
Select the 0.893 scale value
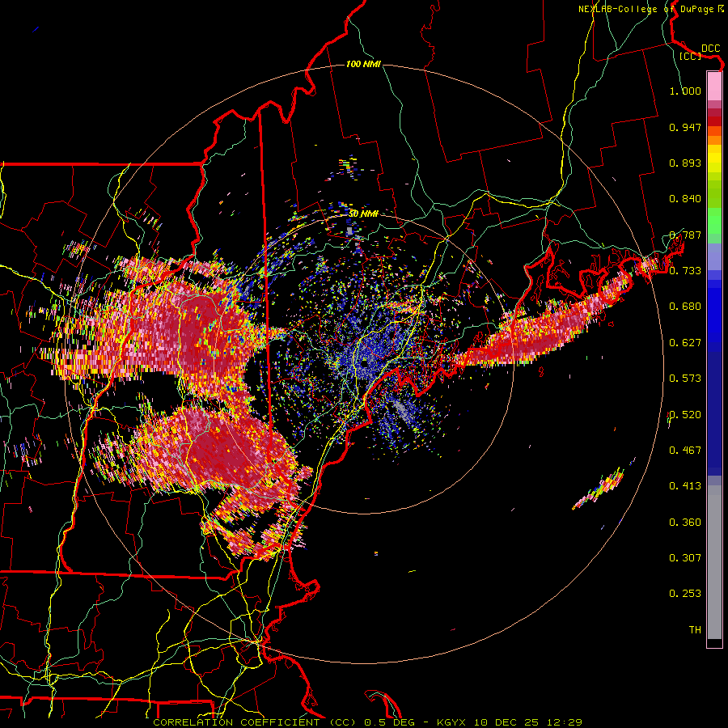click(685, 163)
